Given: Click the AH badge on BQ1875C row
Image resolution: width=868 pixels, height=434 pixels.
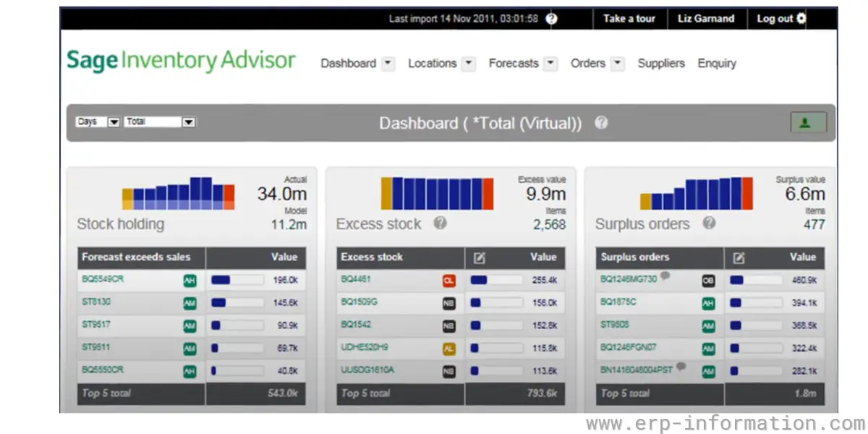Looking at the screenshot, I should (x=708, y=304).
